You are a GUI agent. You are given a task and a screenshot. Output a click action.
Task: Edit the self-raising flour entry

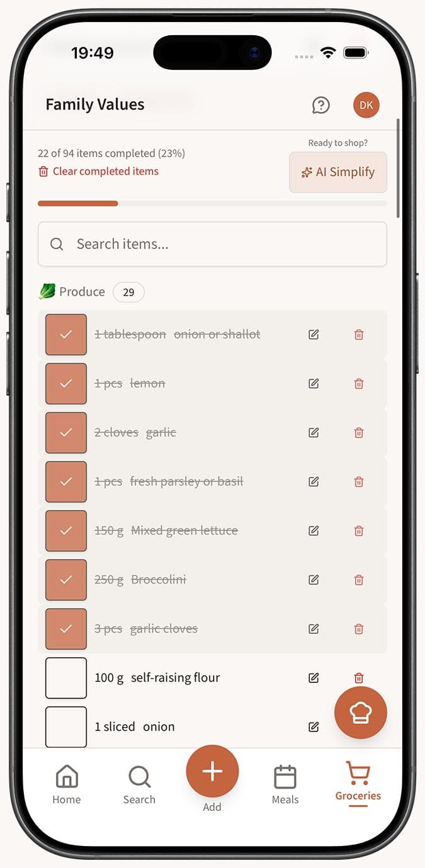point(313,677)
